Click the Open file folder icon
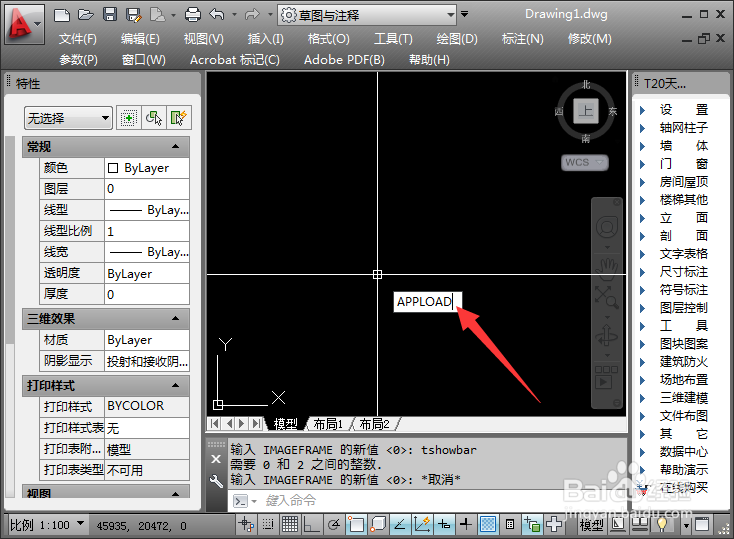 point(86,15)
